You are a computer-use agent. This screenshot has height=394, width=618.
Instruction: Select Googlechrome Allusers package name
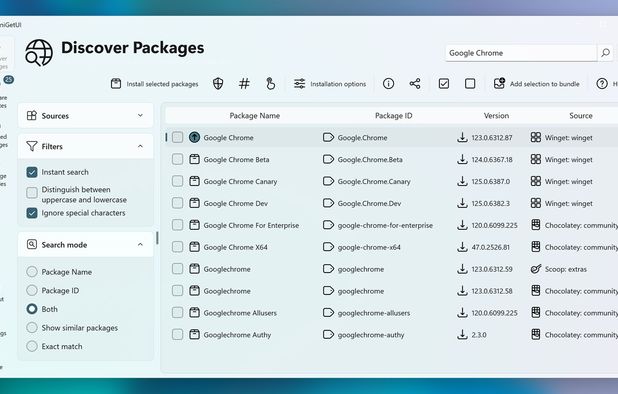click(x=240, y=313)
